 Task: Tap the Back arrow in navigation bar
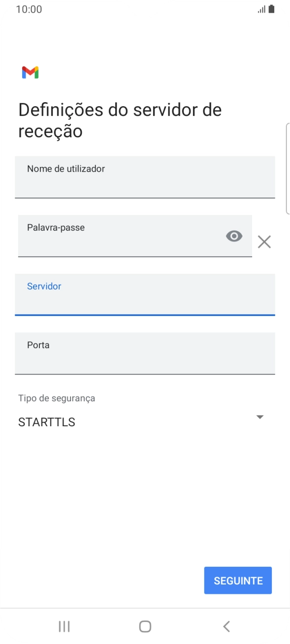tap(226, 626)
